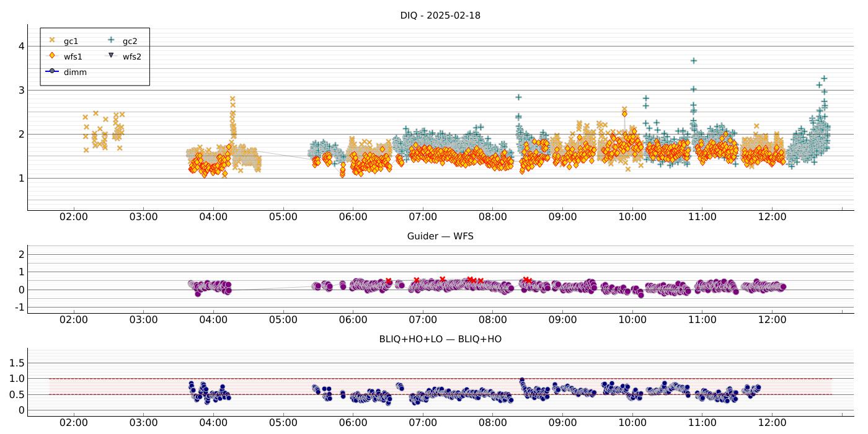Click the 02:00 tick label under DIQ plot
This screenshot has width=868, height=434.
tap(74, 217)
